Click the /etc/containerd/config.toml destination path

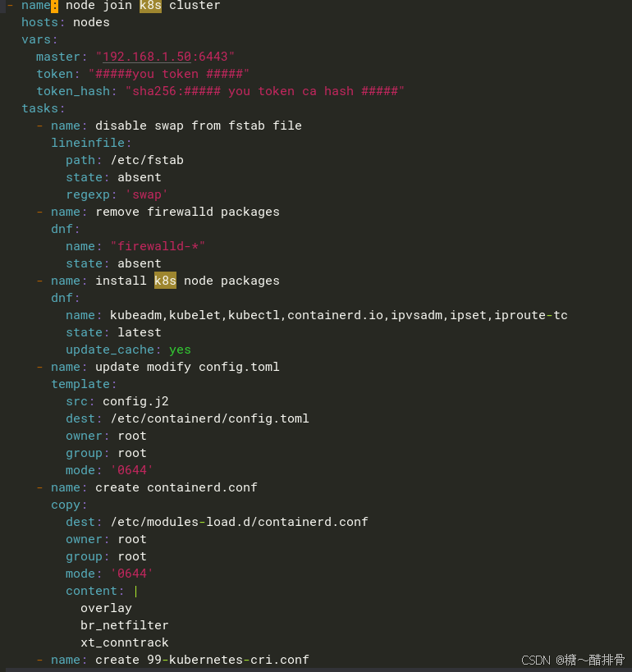pyautogui.click(x=209, y=418)
